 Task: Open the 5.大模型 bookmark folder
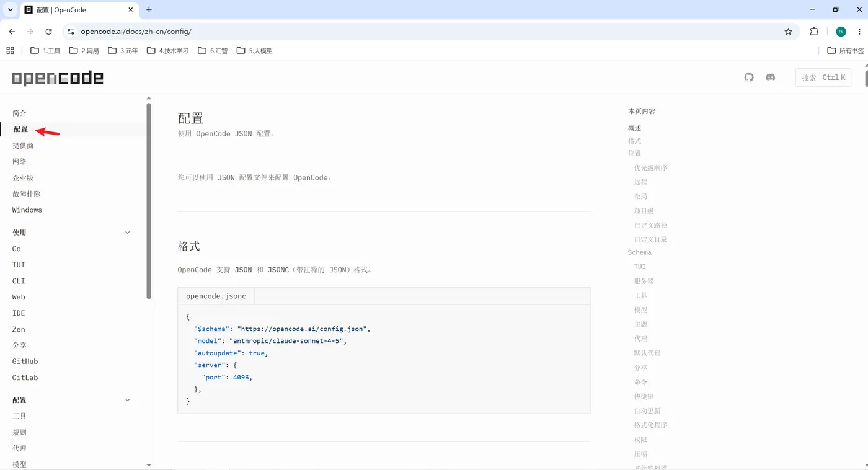(255, 51)
